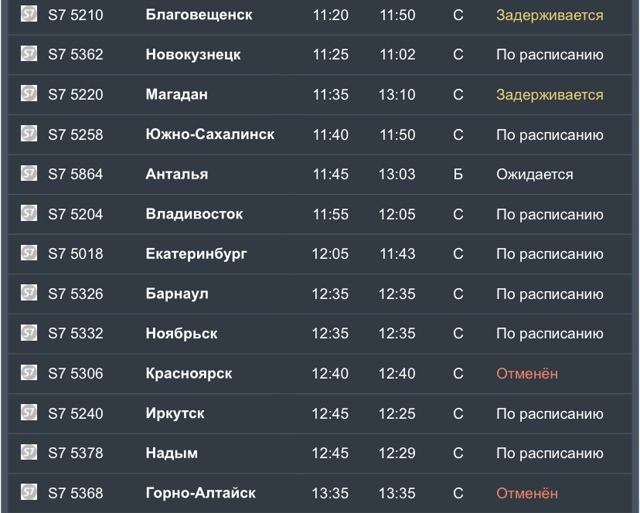Select the airline icon for flight S7 5220
Screen dimensions: 640x513
point(29,94)
